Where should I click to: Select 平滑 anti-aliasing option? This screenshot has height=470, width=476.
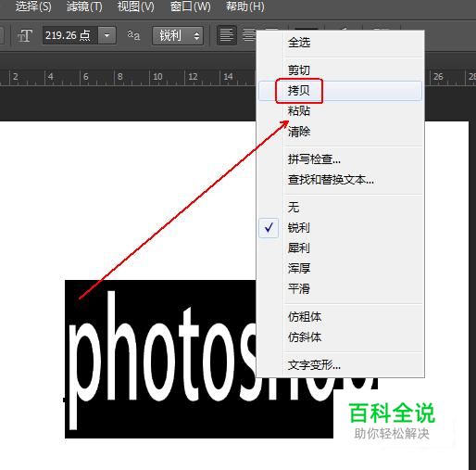(x=340, y=289)
